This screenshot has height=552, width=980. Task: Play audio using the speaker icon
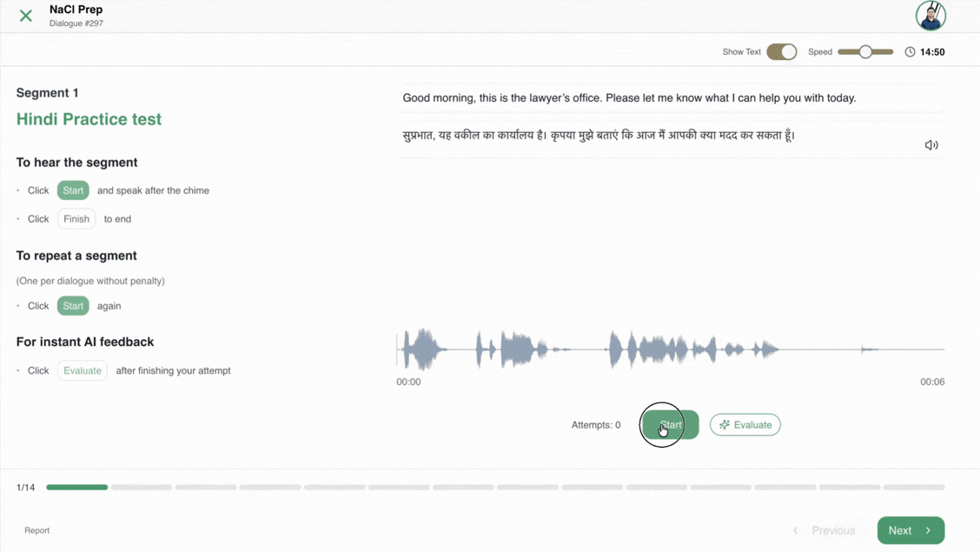pyautogui.click(x=930, y=145)
